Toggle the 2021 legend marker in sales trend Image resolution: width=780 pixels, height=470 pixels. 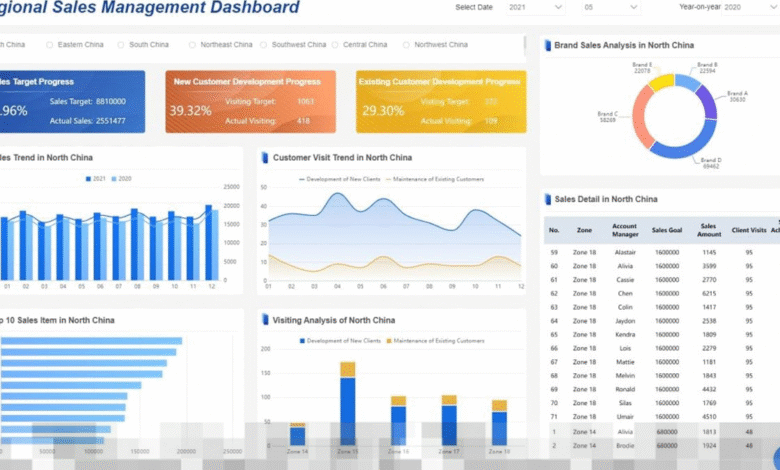[89, 178]
